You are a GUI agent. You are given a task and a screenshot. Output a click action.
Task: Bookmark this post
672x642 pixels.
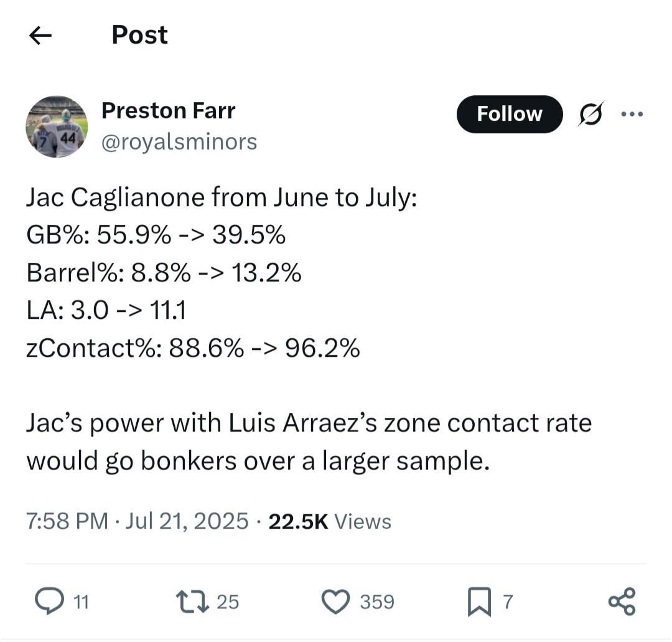click(478, 602)
